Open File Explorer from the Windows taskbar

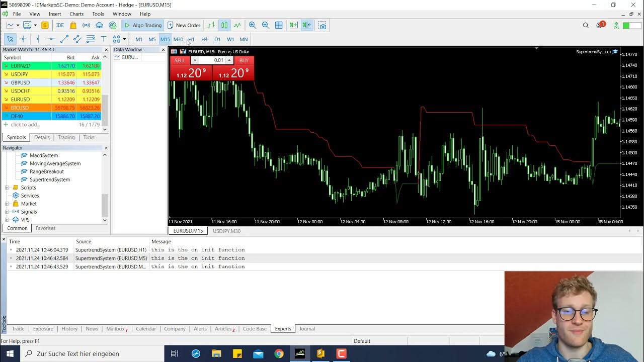pyautogui.click(x=216, y=353)
